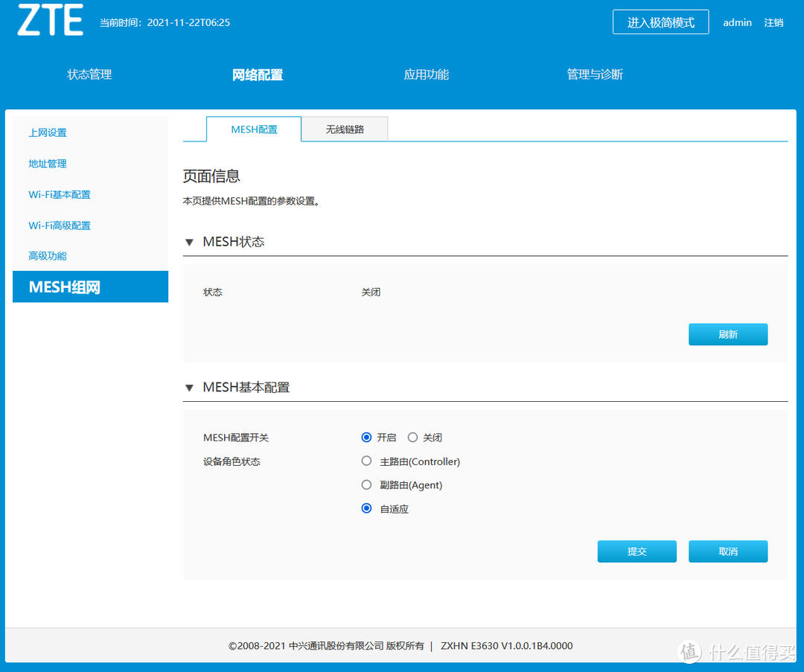Open 地址管理 from the sidebar
Screen dimensions: 804x672
[47, 164]
